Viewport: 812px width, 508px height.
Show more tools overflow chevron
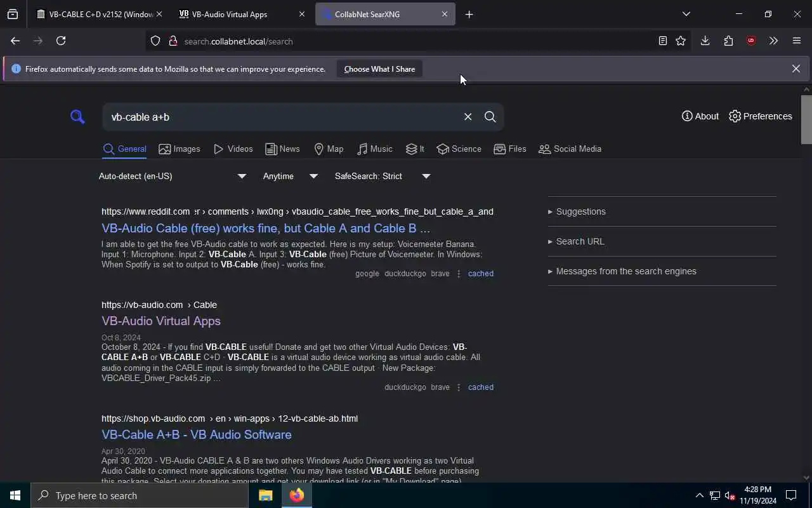click(773, 41)
